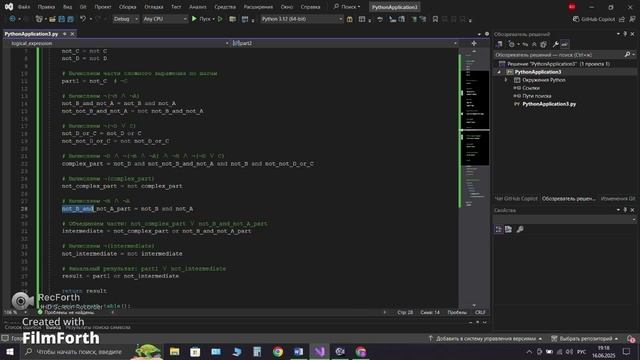Image resolution: width=640 pixels, height=360 pixels.
Task: Click the CRLF line ending indicator
Action: [x=480, y=312]
